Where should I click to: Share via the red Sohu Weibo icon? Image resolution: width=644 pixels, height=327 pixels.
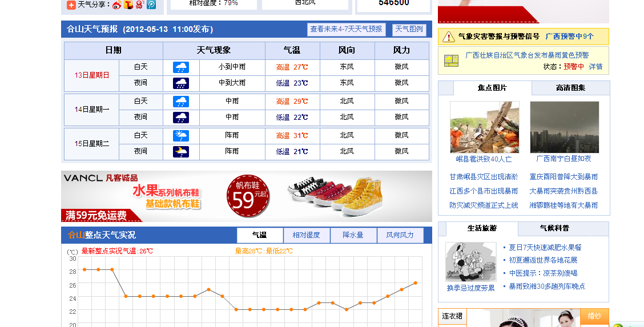tap(140, 5)
